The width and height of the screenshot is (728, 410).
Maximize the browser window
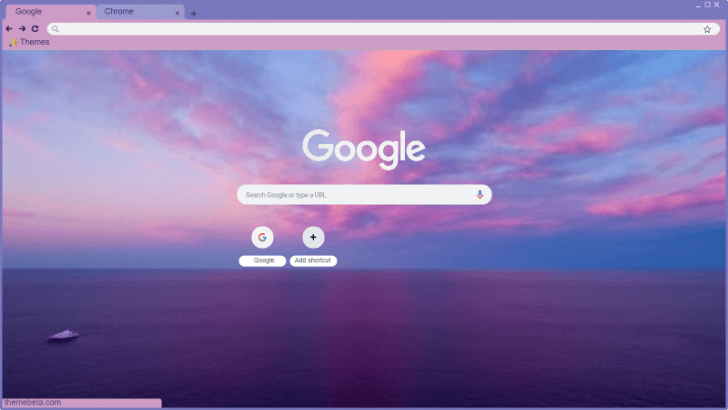(705, 5)
